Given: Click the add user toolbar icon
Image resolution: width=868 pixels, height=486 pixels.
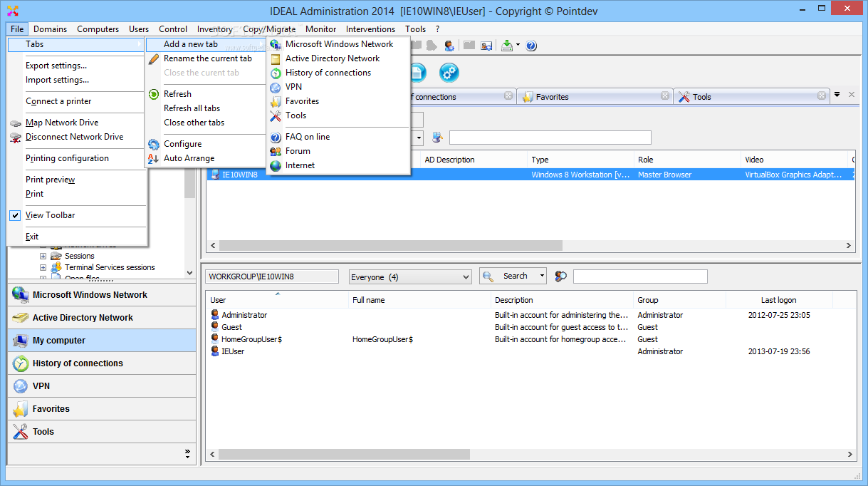Looking at the screenshot, I should (449, 46).
